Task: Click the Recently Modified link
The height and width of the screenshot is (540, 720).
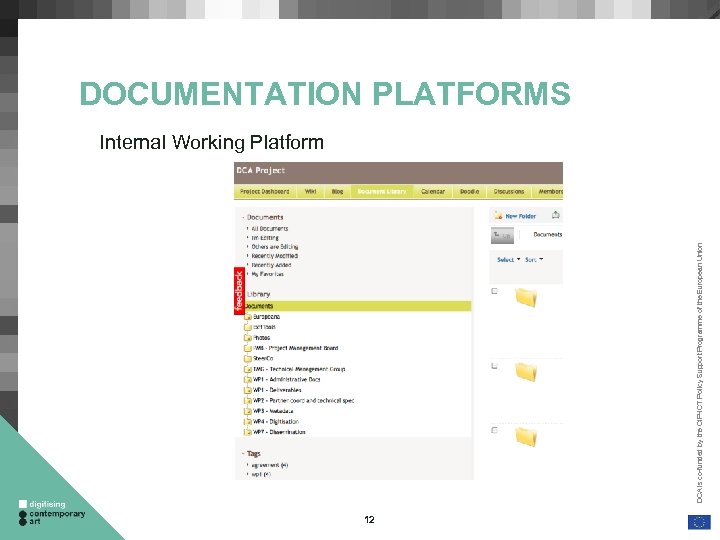Action: (x=275, y=256)
